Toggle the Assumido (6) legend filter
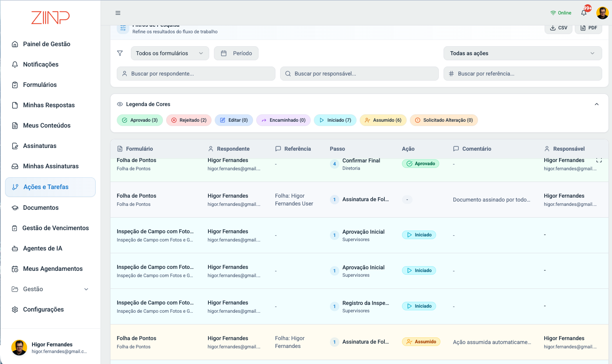Image resolution: width=612 pixels, height=364 pixels. click(383, 120)
